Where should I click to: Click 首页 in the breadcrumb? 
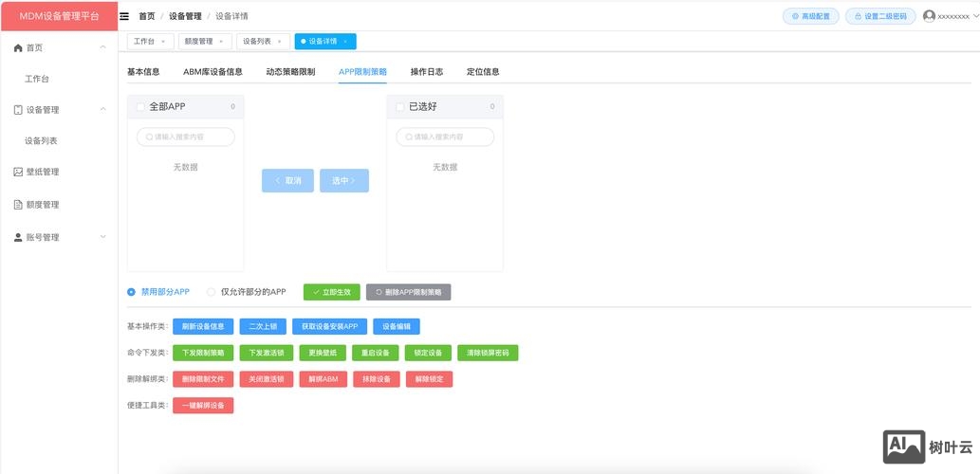tap(147, 16)
